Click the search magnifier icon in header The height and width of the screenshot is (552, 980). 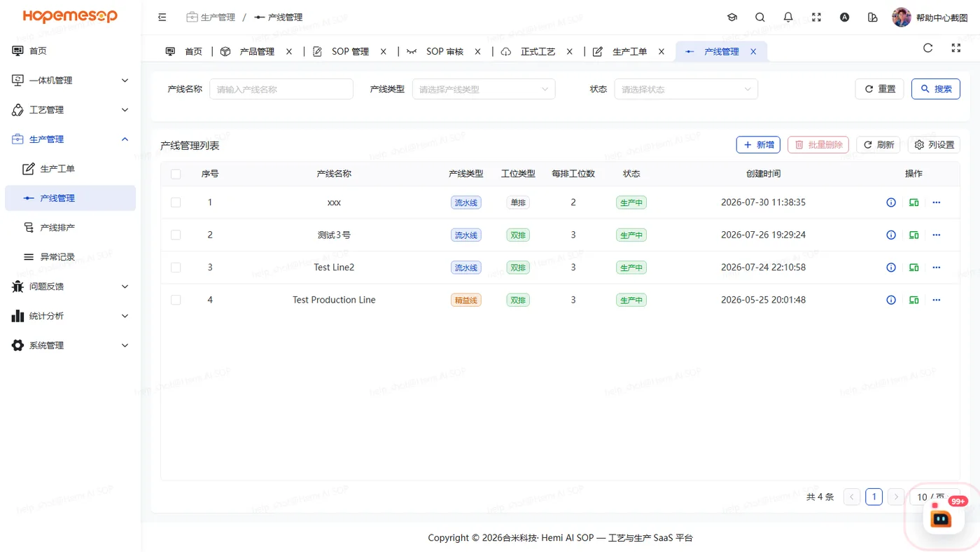[760, 18]
